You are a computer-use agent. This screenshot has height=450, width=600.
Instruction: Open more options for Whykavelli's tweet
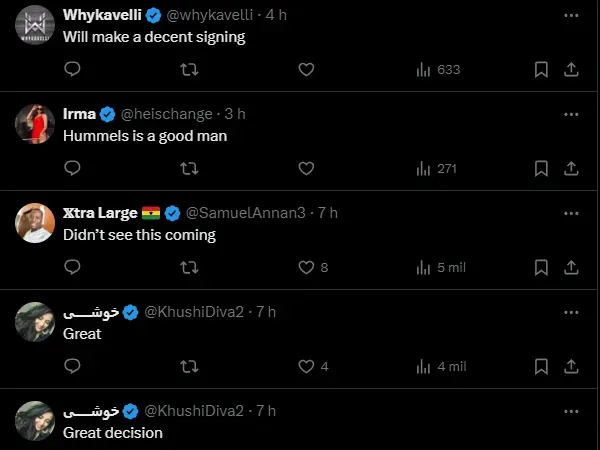[x=571, y=16]
